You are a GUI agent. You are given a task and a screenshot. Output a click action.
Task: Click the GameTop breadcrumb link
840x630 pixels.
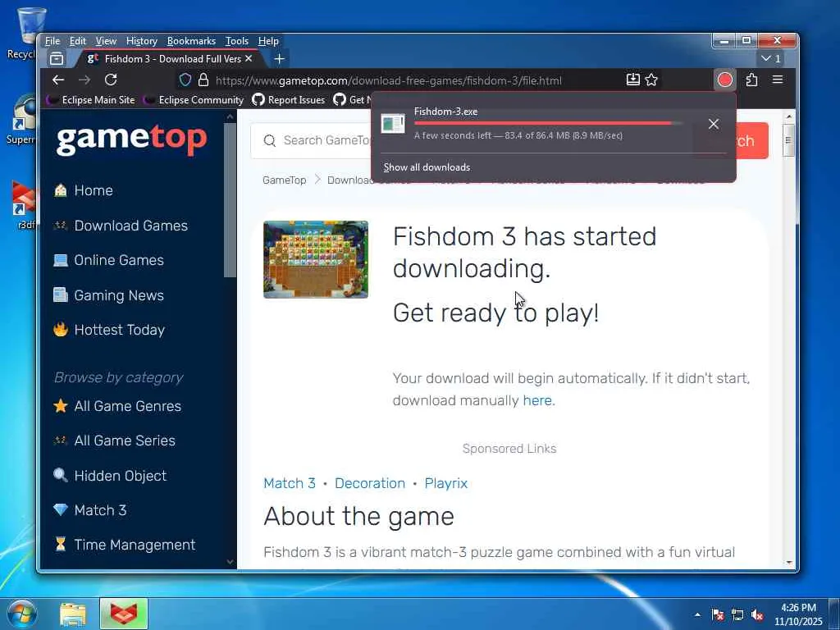pyautogui.click(x=285, y=180)
